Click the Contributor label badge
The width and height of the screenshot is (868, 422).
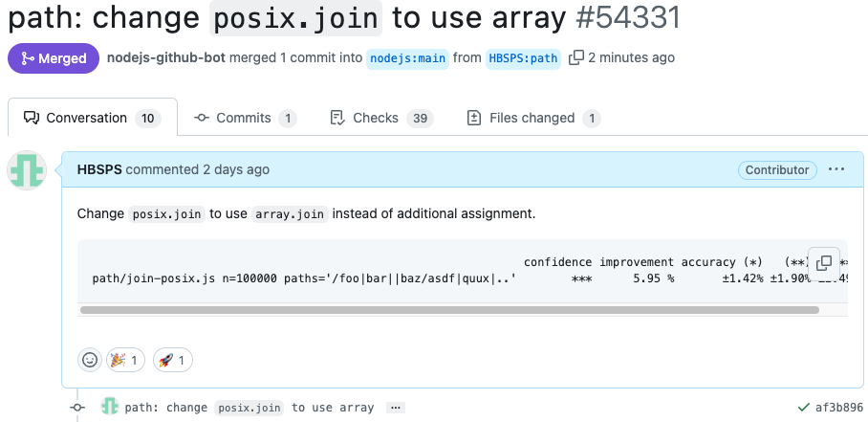pyautogui.click(x=777, y=170)
